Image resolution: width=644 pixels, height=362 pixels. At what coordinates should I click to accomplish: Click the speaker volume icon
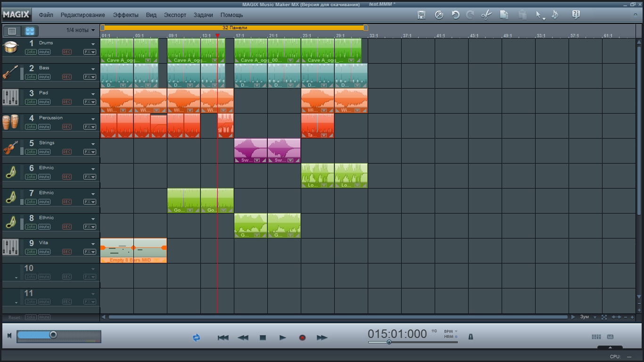[x=9, y=336]
